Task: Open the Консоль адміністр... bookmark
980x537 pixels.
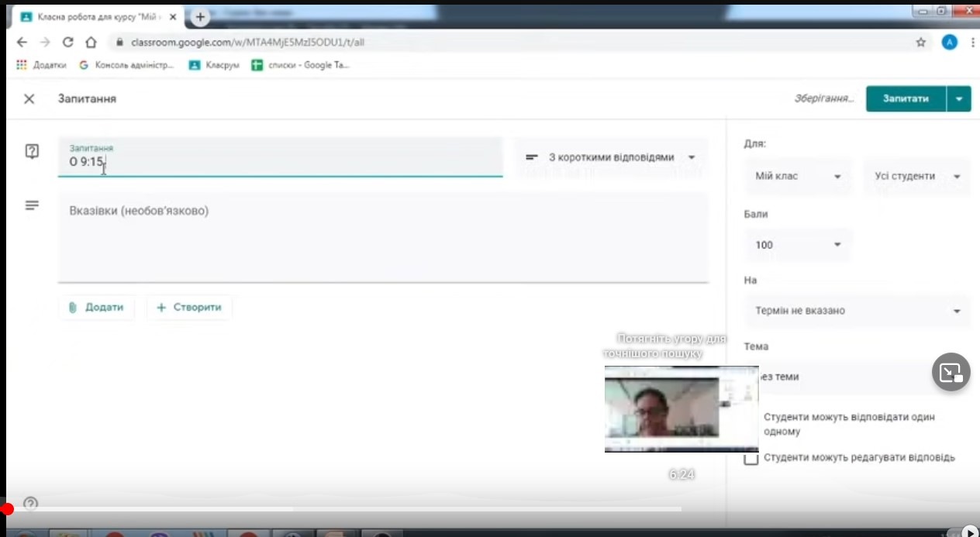Action: point(128,65)
